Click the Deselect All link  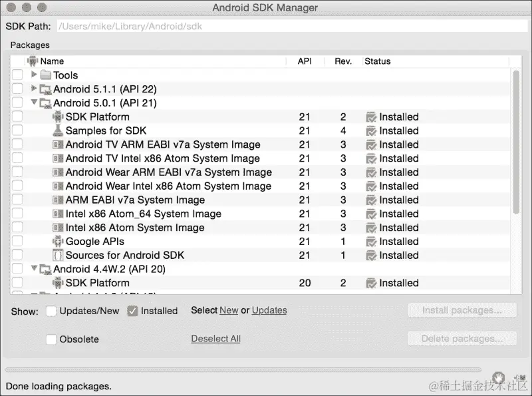pyautogui.click(x=215, y=339)
